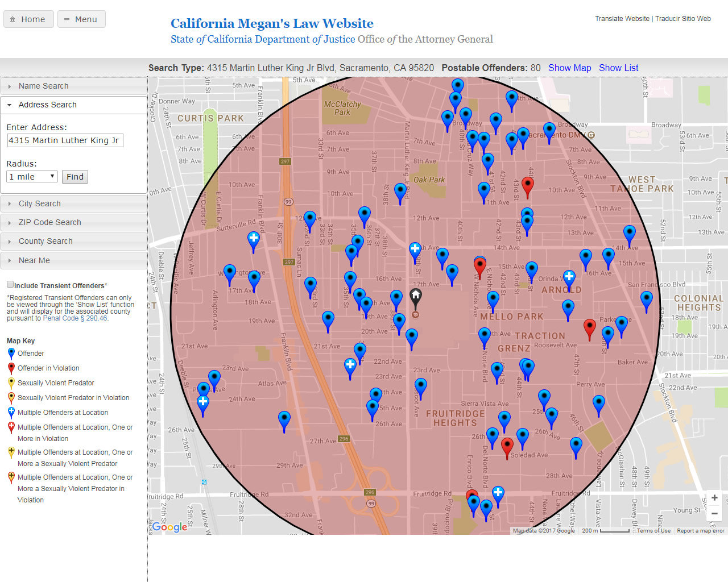Screen dimensions: 728x582
Task: Click Report a map error link
Action: (701, 531)
